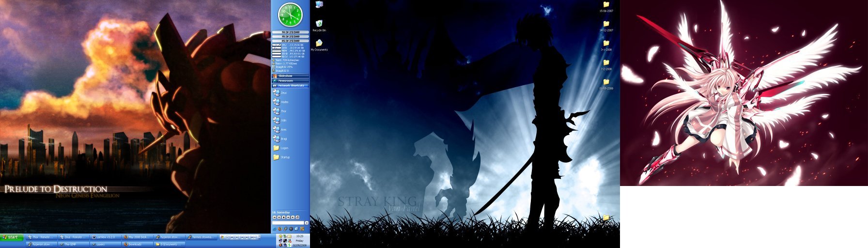The height and width of the screenshot is (248, 868).
Task: Open Downloads taskbar button
Action: click(x=137, y=244)
